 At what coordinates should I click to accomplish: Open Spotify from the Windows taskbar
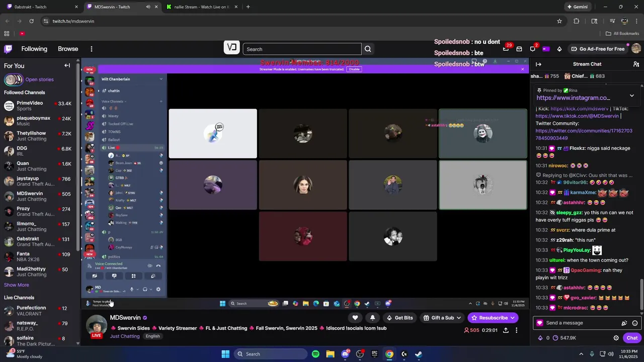click(x=315, y=354)
